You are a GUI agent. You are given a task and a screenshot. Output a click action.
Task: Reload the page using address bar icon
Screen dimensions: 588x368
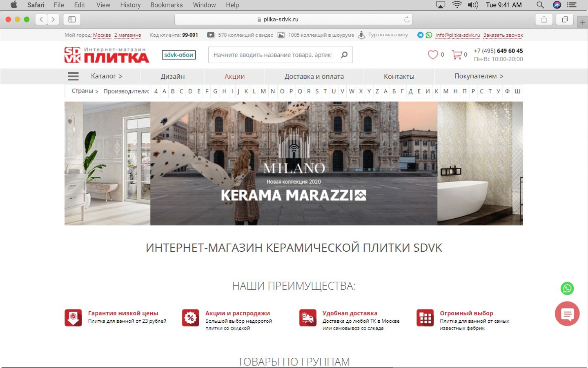tap(407, 19)
